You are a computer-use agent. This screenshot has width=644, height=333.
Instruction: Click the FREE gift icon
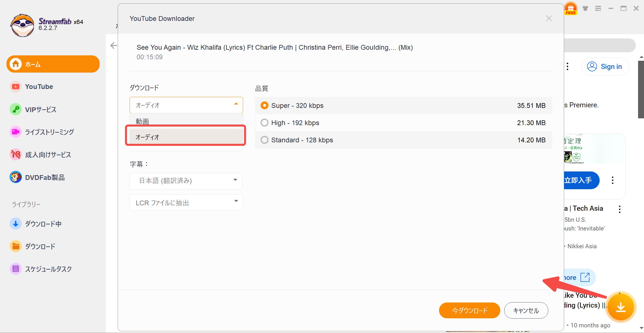pyautogui.click(x=571, y=8)
